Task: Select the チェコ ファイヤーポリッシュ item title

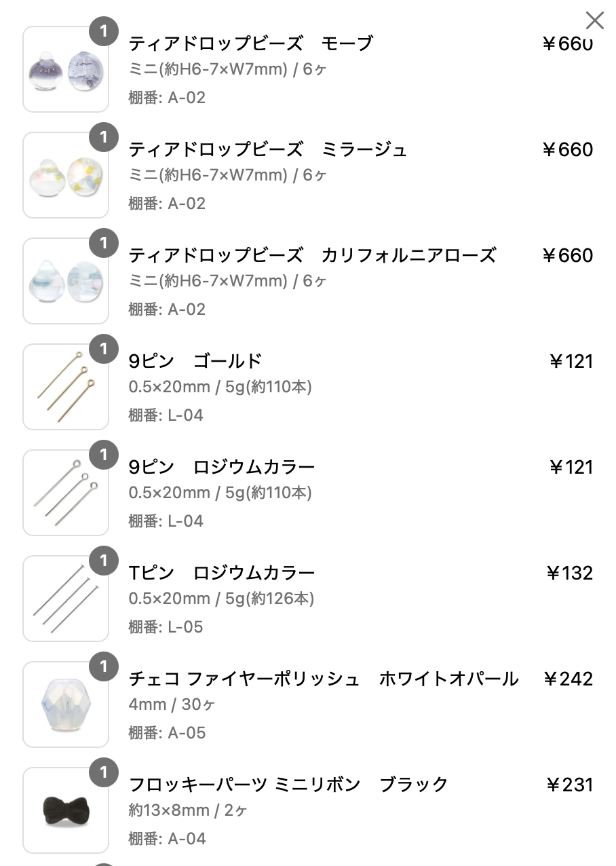Action: coord(324,679)
